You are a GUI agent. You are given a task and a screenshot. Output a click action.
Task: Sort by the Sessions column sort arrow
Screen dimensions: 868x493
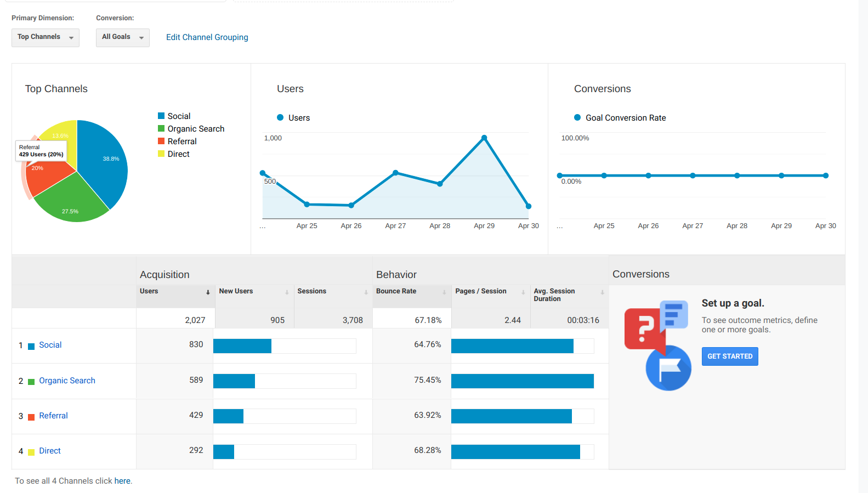pos(366,292)
